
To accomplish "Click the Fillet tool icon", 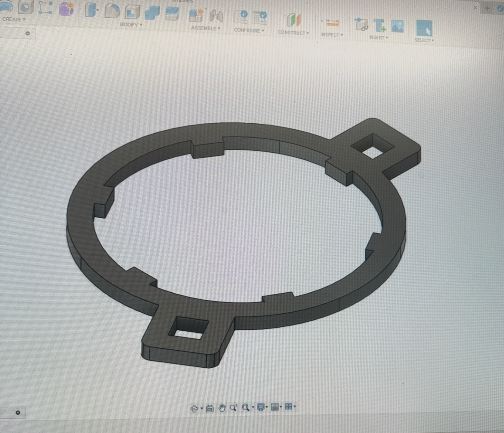I will click(x=112, y=12).
